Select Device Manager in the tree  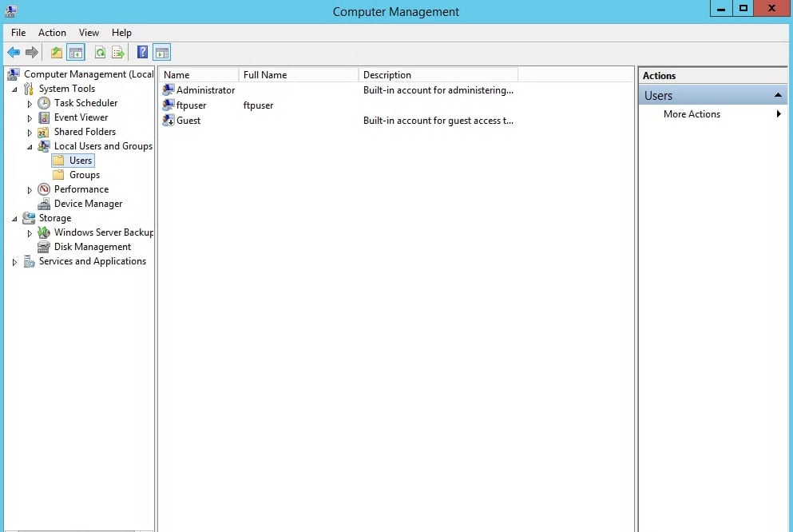point(88,204)
